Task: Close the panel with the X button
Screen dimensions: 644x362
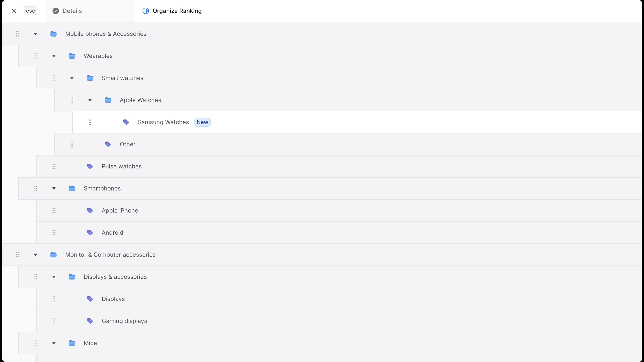Action: tap(14, 11)
